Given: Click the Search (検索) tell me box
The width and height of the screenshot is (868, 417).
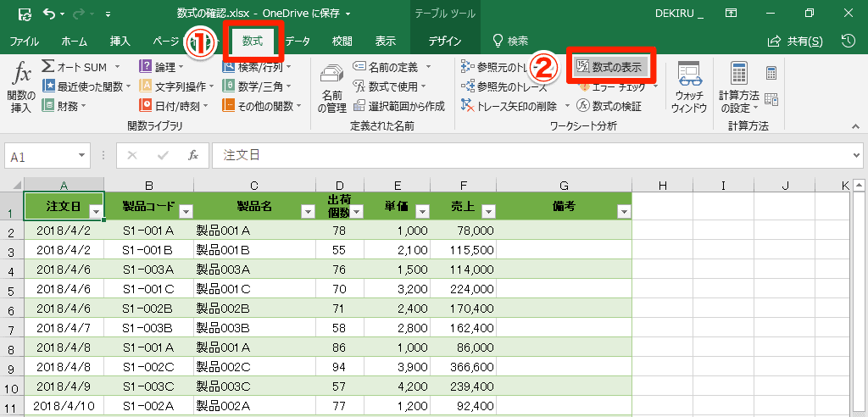Looking at the screenshot, I should click(x=510, y=41).
